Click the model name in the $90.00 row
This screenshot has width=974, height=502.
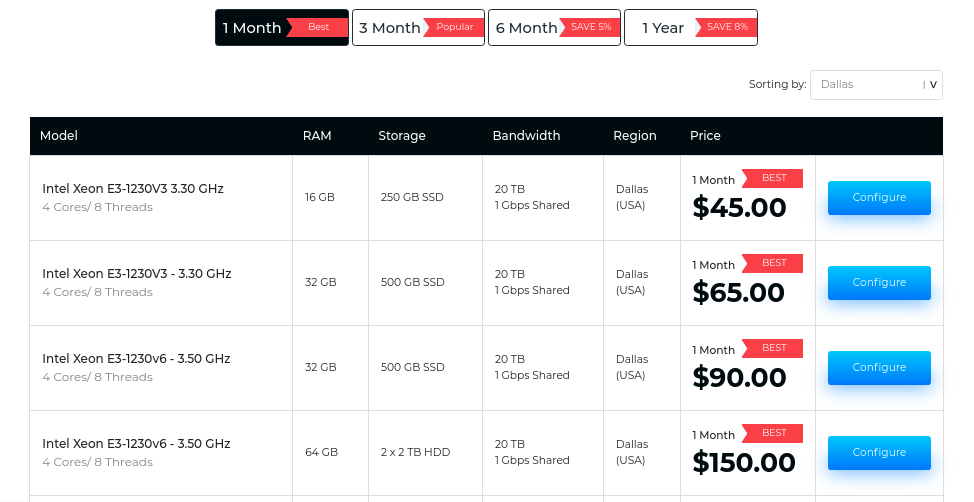coord(136,359)
